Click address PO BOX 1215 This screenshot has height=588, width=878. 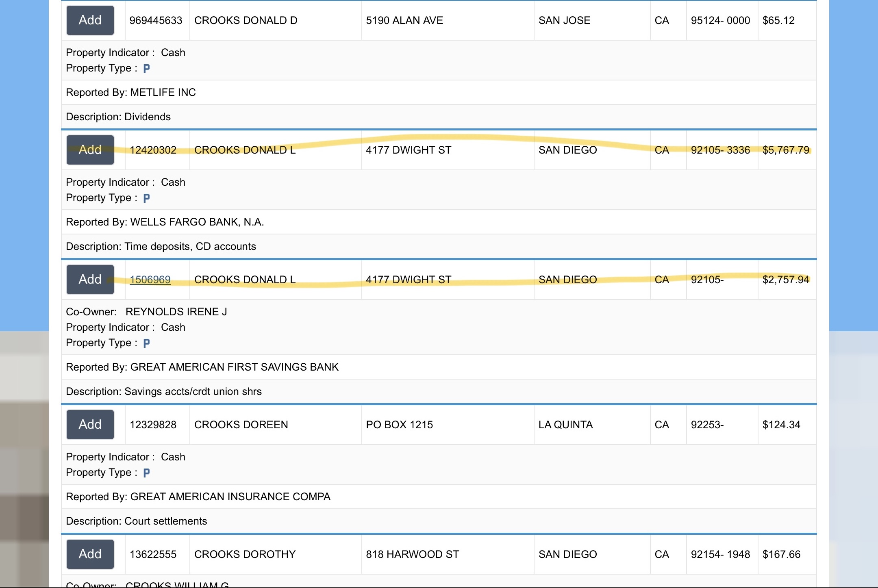pos(400,425)
